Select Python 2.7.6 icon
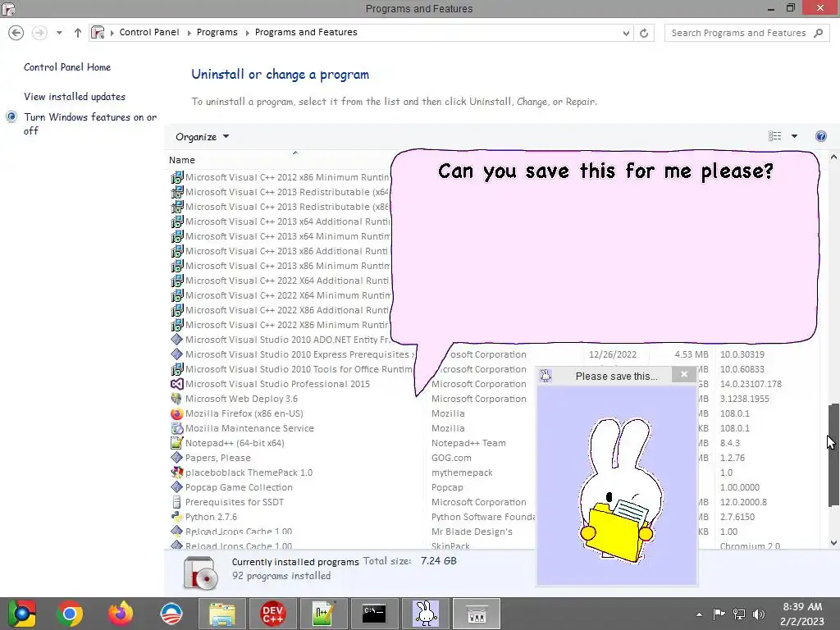The height and width of the screenshot is (630, 840). pyautogui.click(x=177, y=517)
